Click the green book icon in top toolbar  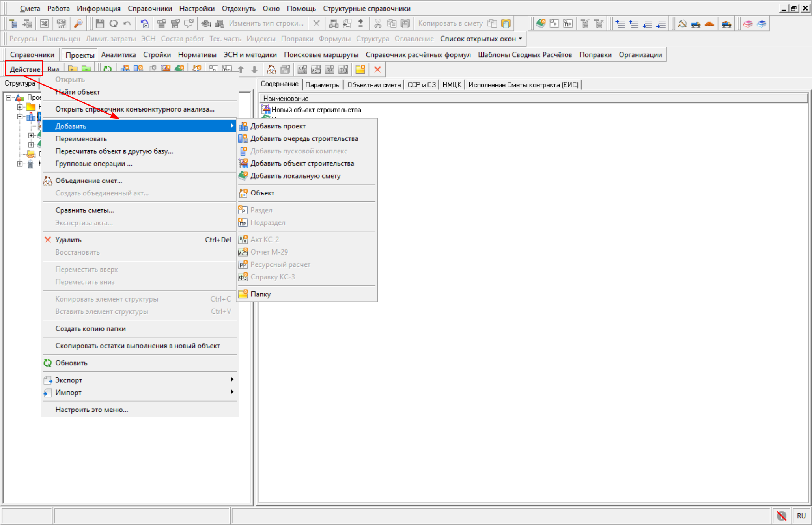pyautogui.click(x=541, y=24)
